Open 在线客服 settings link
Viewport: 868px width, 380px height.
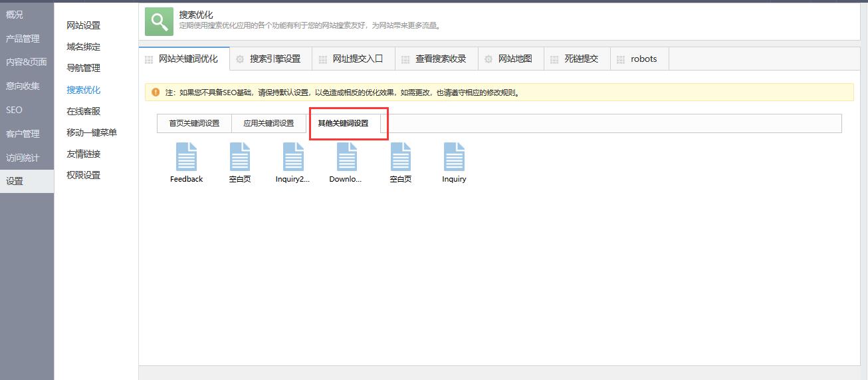[x=84, y=111]
